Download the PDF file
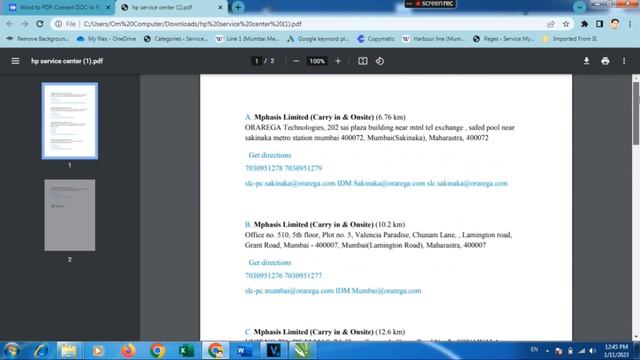 coord(587,61)
